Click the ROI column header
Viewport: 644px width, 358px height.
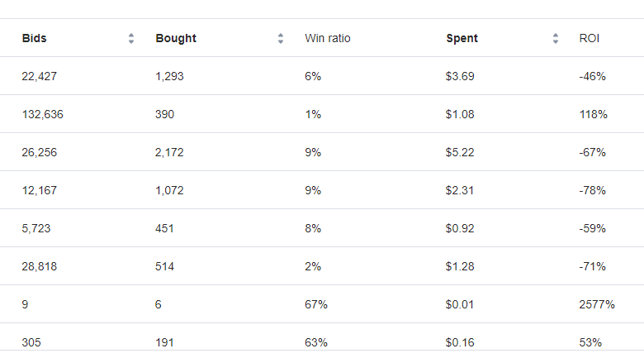589,38
